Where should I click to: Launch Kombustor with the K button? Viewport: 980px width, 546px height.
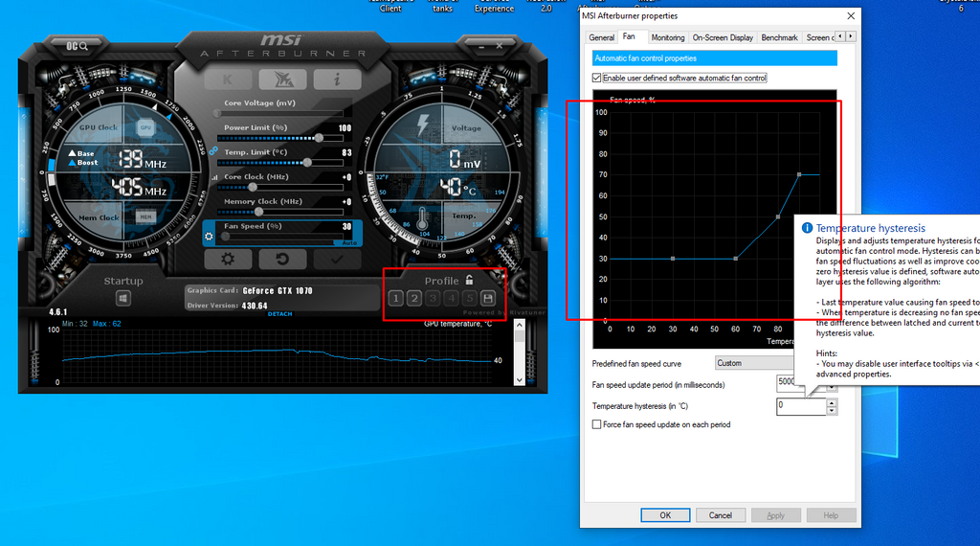point(228,80)
